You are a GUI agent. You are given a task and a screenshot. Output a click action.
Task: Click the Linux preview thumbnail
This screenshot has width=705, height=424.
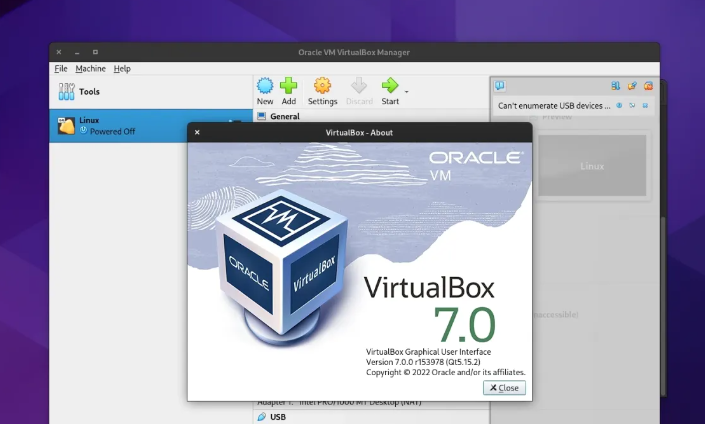click(x=592, y=165)
